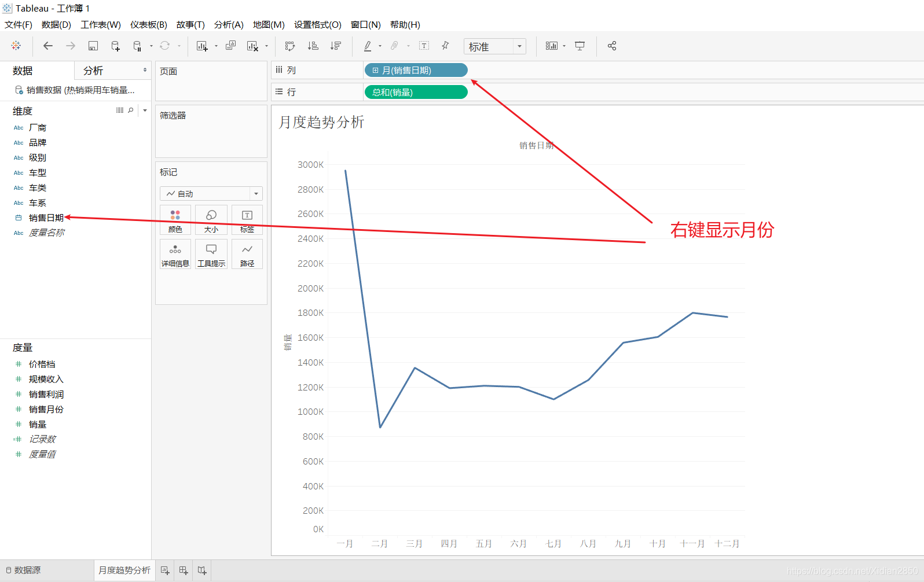The width and height of the screenshot is (924, 582).
Task: Open the Size marks card
Action: (x=211, y=220)
